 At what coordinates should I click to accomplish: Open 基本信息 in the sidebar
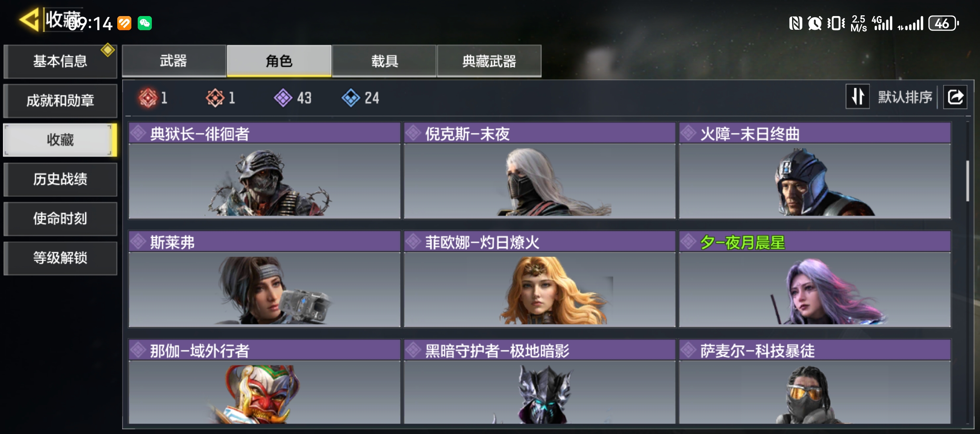[60, 61]
